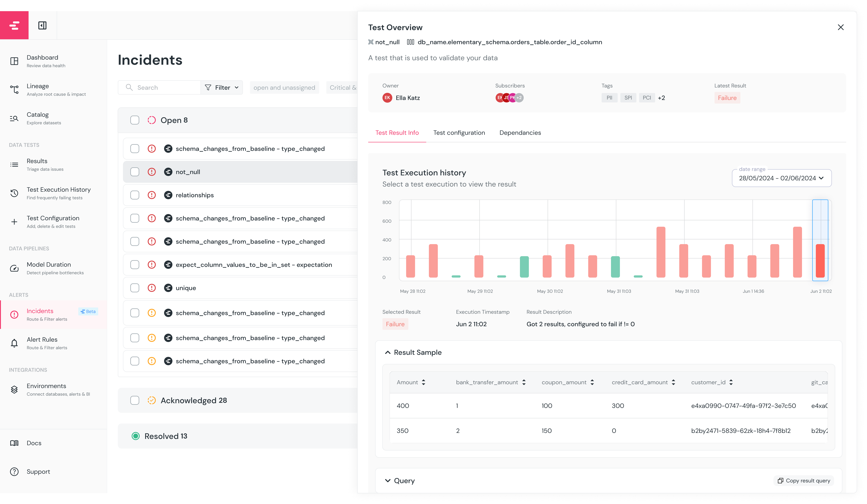Check the Acknowledged 28 group checkbox
Image resolution: width=867 pixels, height=504 pixels.
tap(135, 400)
